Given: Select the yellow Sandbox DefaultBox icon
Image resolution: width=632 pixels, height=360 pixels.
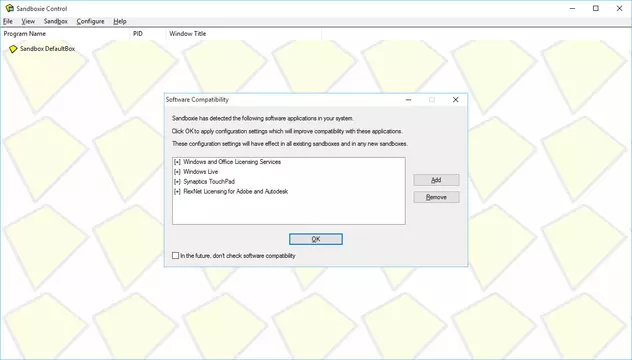Looking at the screenshot, I should (x=13, y=49).
